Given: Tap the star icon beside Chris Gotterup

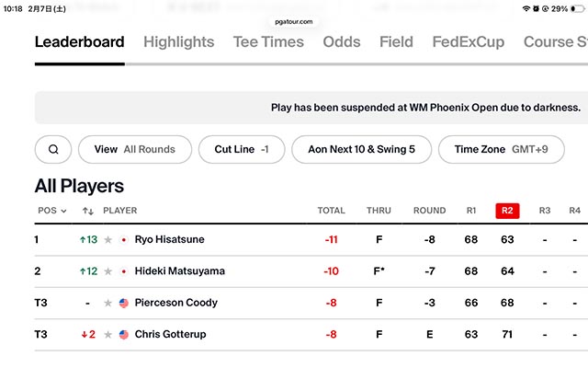Looking at the screenshot, I should click(x=108, y=334).
